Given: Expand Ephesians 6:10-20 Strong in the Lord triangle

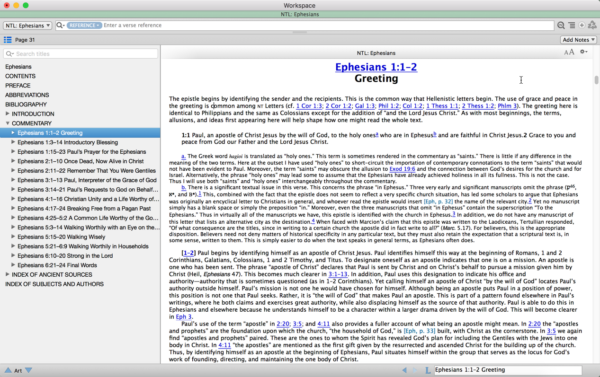Looking at the screenshot, I should 13,255.
